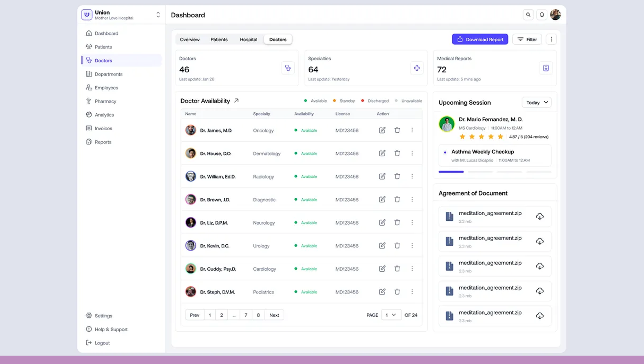Screen dimensions: 644x364
Task: Expand Doctor Availability with the arrow icon
Action: coord(236,100)
